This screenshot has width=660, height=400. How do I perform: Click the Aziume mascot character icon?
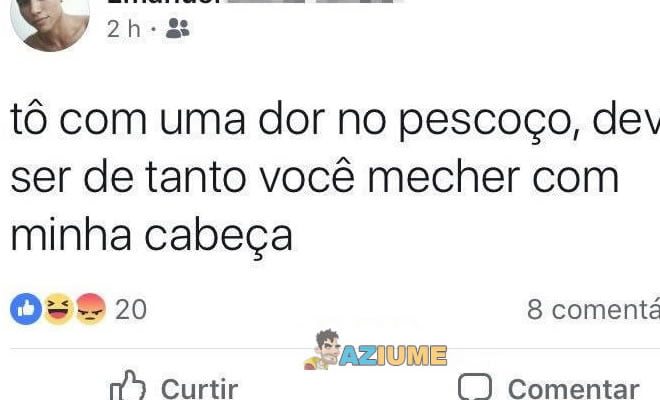pos(322,349)
